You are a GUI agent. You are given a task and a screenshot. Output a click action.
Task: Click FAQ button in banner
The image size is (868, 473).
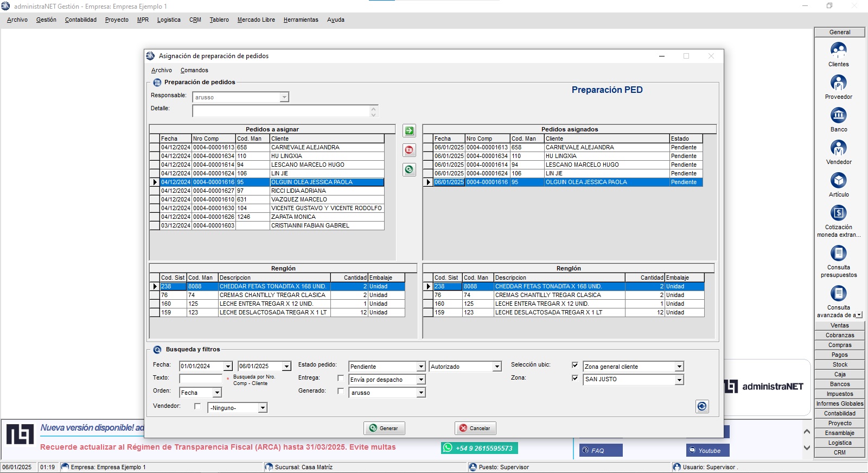click(x=601, y=450)
